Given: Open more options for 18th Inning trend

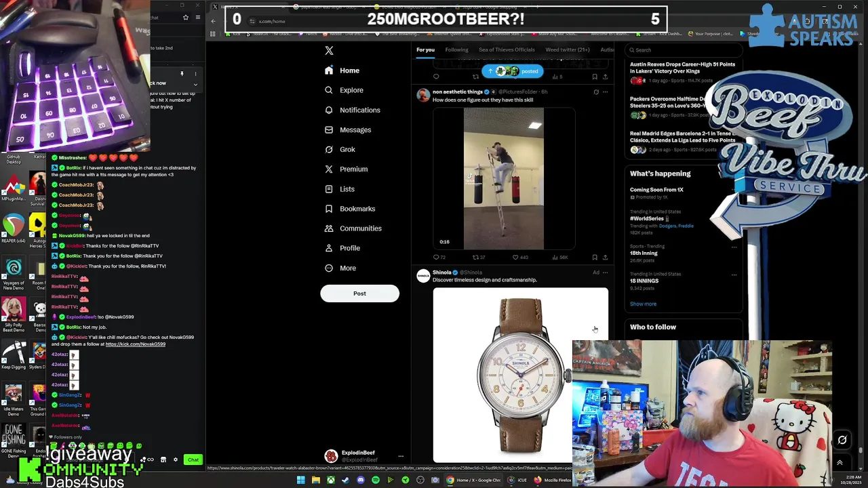Looking at the screenshot, I should click(x=734, y=247).
